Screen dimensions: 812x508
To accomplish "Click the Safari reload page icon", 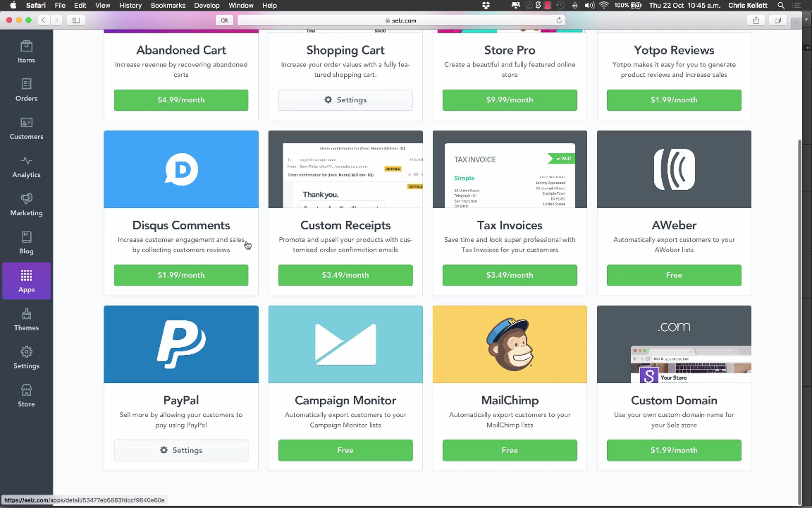I will [x=559, y=20].
